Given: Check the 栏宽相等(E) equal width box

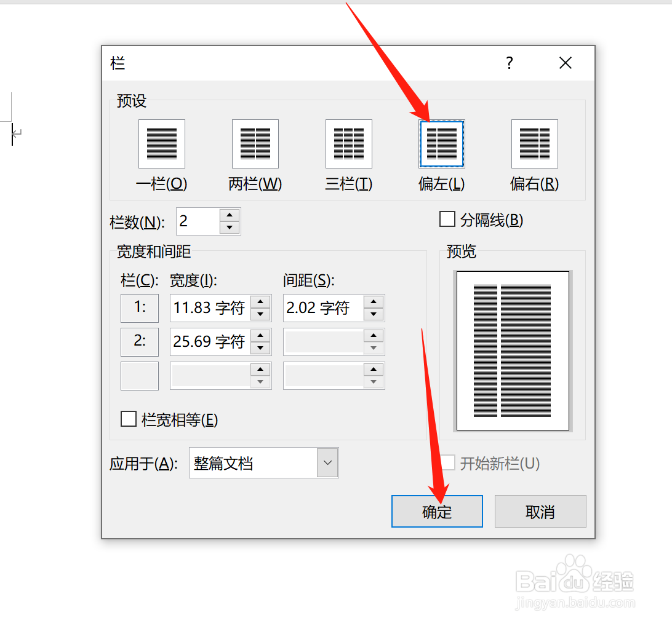Looking at the screenshot, I should point(129,419).
